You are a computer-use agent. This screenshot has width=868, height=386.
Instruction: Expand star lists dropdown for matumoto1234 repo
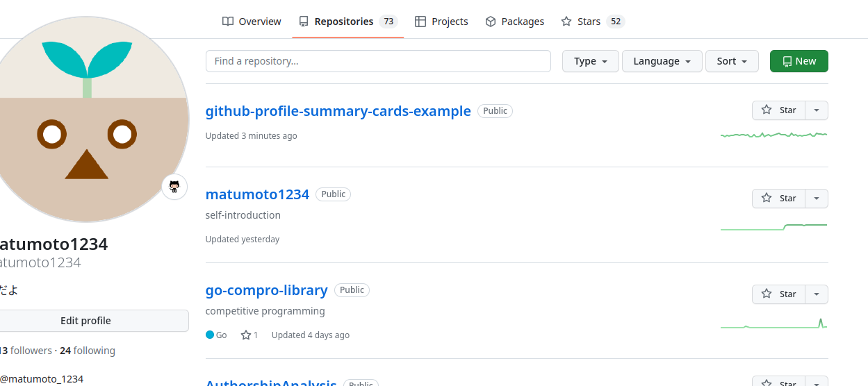[x=817, y=199]
